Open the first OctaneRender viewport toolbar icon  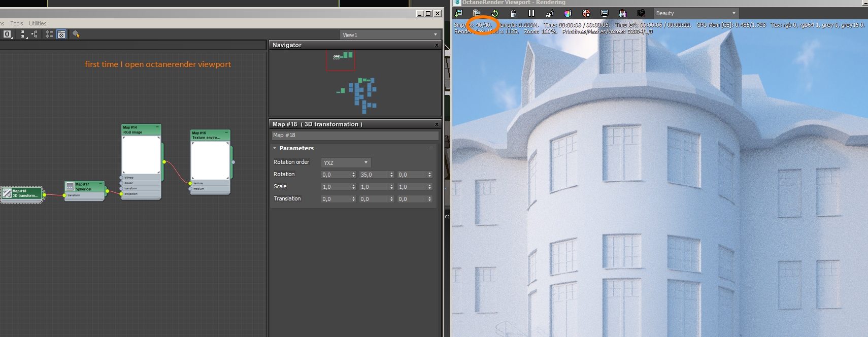point(459,13)
